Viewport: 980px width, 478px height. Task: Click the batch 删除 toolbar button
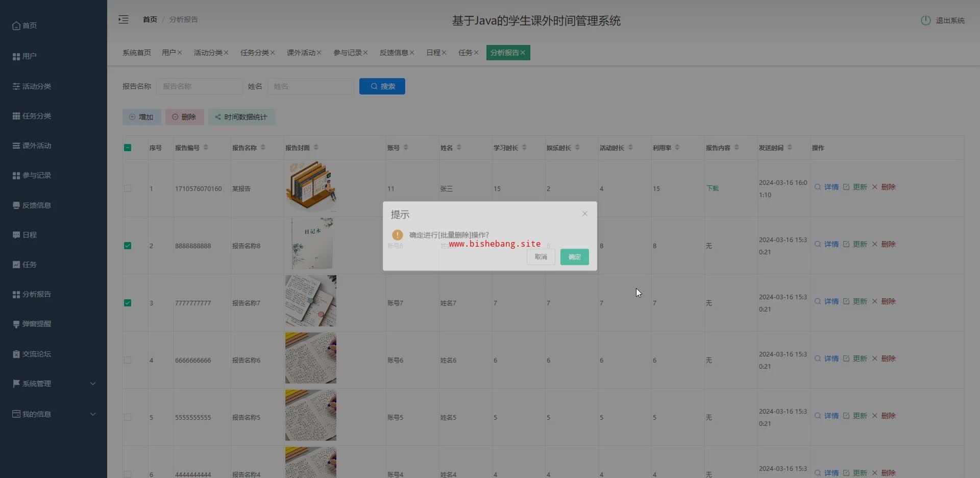[184, 117]
